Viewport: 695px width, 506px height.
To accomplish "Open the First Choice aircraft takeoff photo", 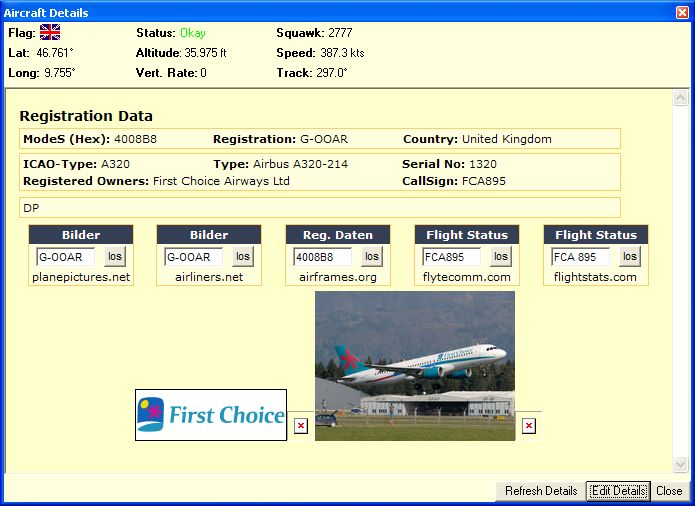I will [415, 366].
